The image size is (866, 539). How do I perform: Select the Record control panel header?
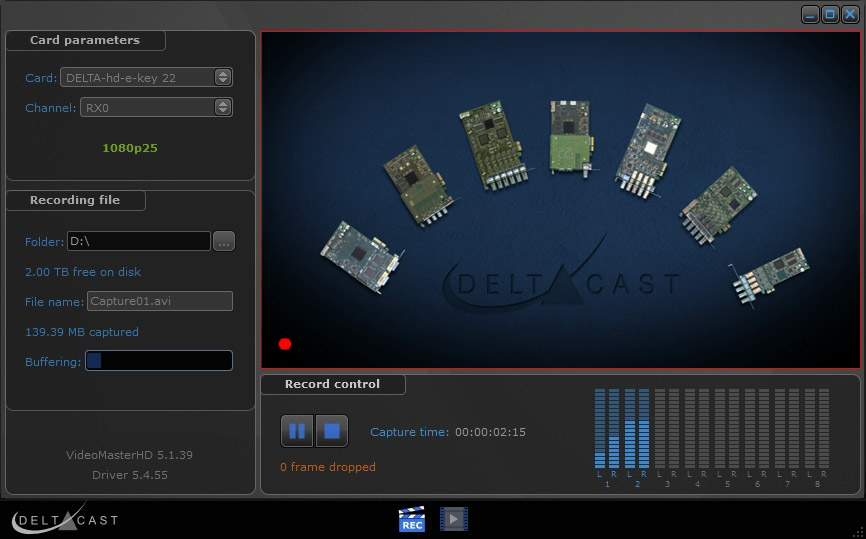[332, 384]
